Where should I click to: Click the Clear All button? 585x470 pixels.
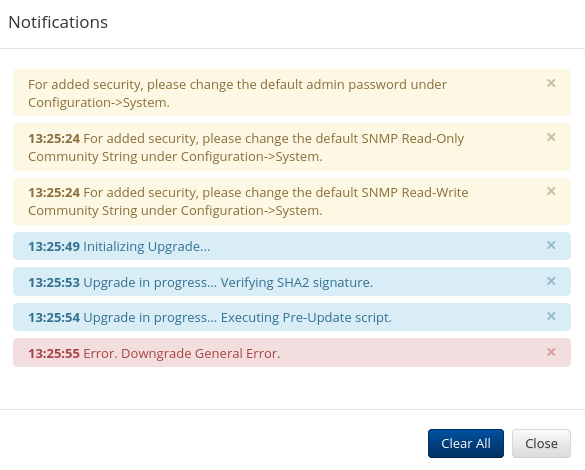466,444
